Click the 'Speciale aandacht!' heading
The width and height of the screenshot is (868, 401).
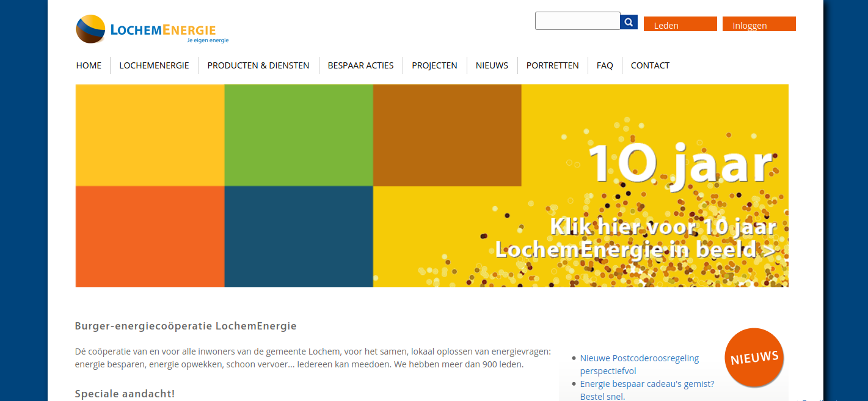pos(125,394)
